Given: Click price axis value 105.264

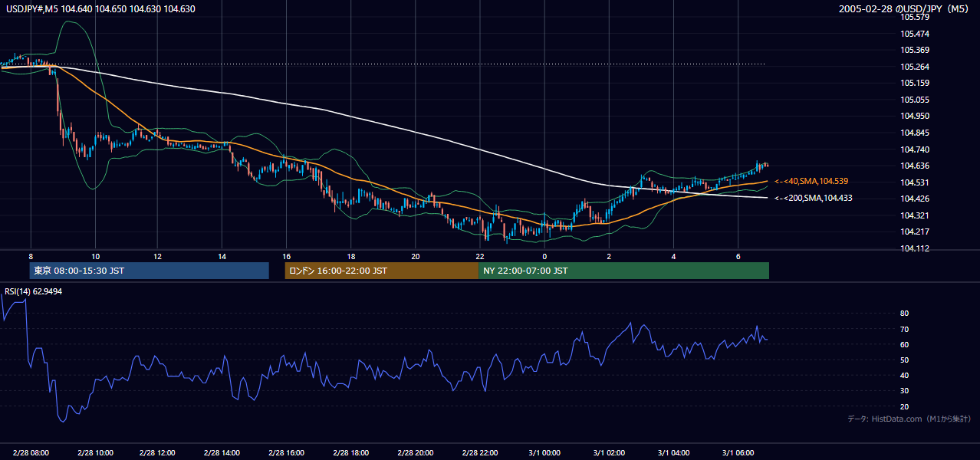Looking at the screenshot, I should 916,67.
